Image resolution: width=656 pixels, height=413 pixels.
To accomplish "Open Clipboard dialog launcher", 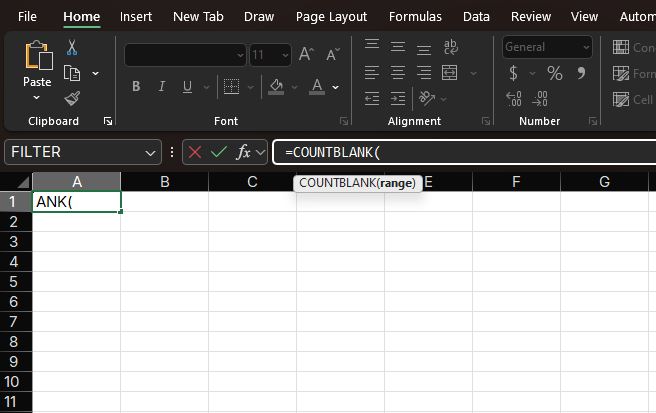I will [108, 121].
